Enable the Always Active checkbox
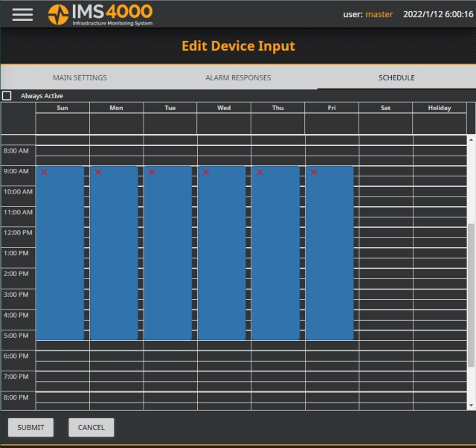This screenshot has width=476, height=448. pos(7,96)
